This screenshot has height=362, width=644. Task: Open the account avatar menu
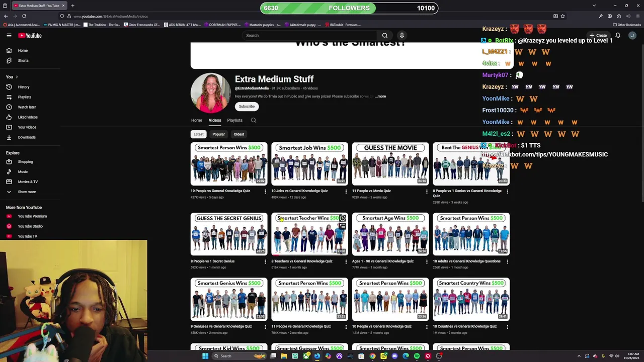[632, 35]
